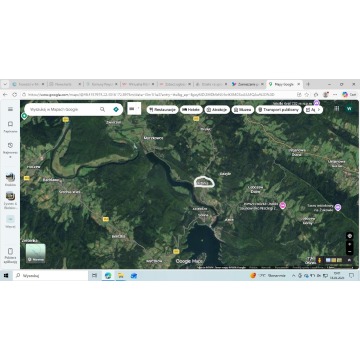This screenshot has width=360, height=360.
Task: Filter by Transport publiczny chip
Action: tap(279, 110)
